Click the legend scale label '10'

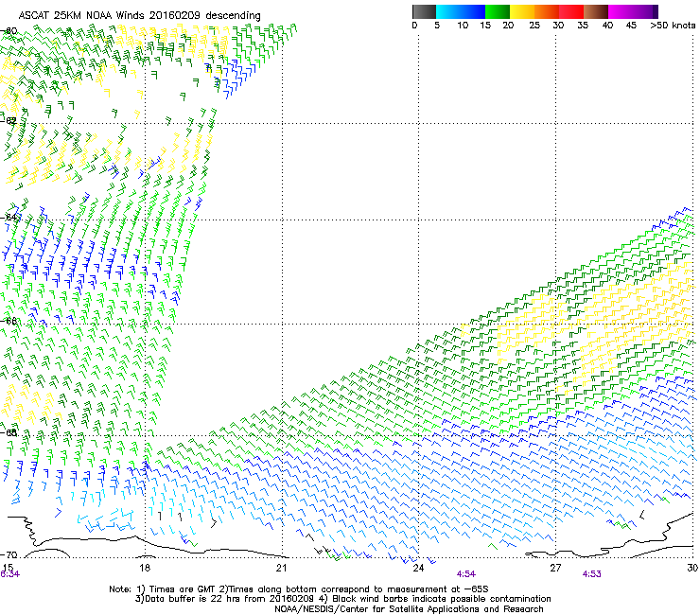(x=463, y=26)
